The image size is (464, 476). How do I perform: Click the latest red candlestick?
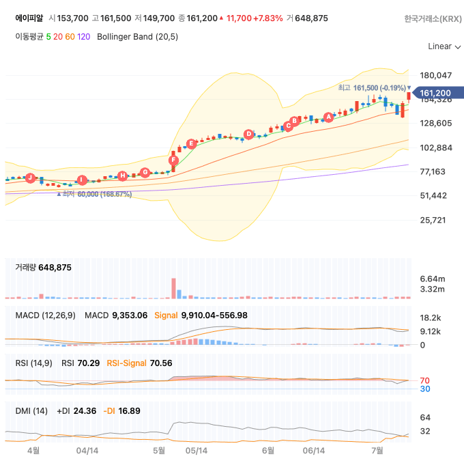(x=409, y=97)
